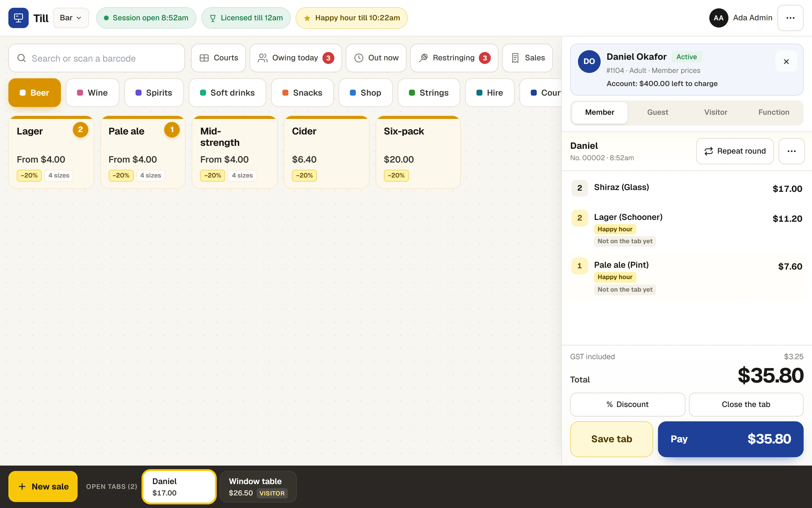Select the Hire category
This screenshot has width=812, height=508.
[x=490, y=93]
